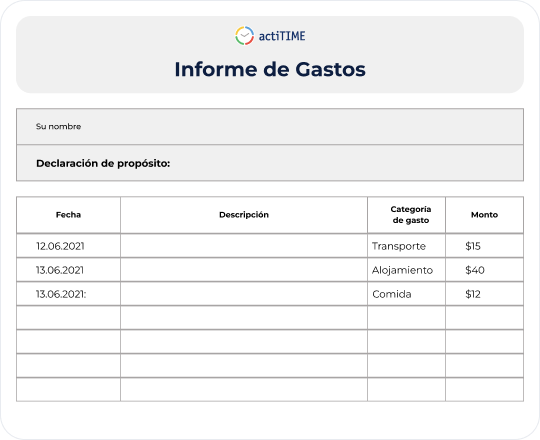Image resolution: width=540 pixels, height=440 pixels.
Task: Select the date cell '13.06.2021' in Alojamiento row
Action: 69,270
